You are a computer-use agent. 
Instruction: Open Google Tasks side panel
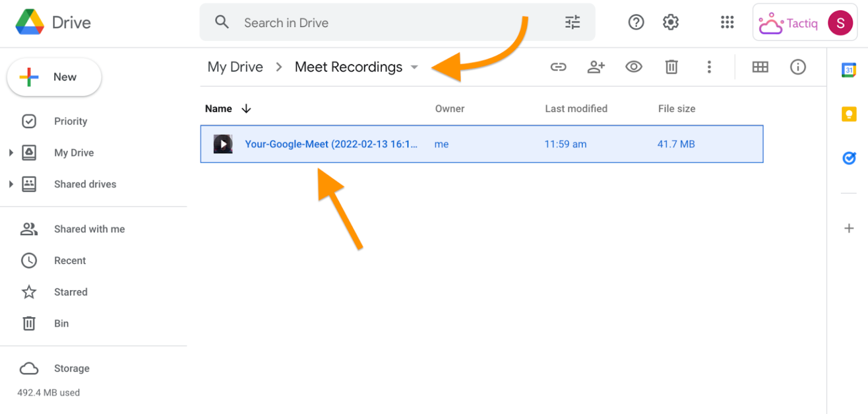[849, 158]
